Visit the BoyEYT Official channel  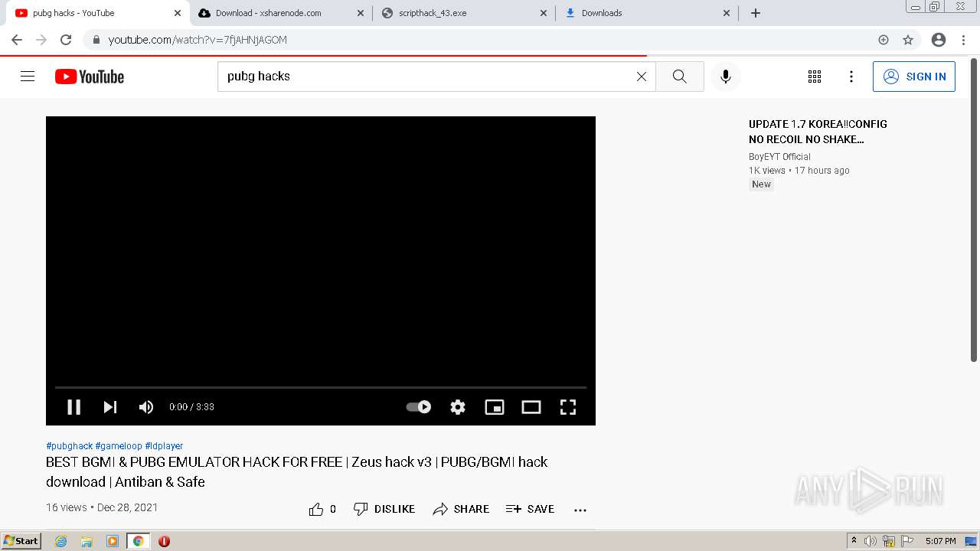[779, 157]
